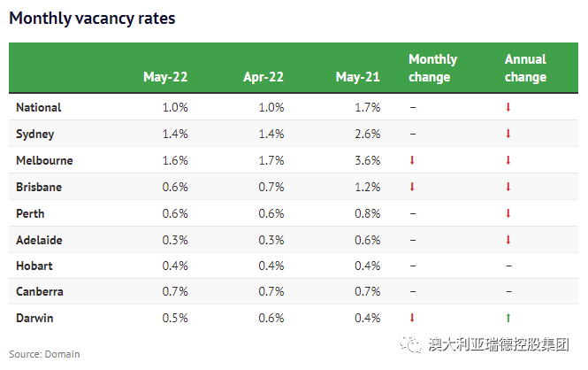This screenshot has height=370, width=588.
Task: Select the Apr-22 column header
Action: point(263,77)
